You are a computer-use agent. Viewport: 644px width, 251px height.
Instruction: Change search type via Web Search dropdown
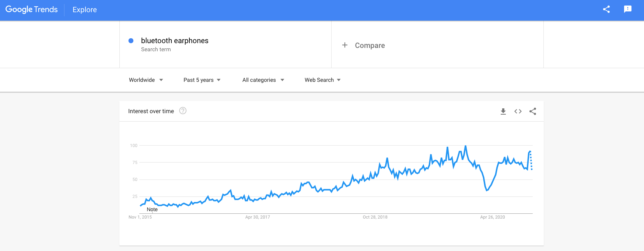point(322,80)
